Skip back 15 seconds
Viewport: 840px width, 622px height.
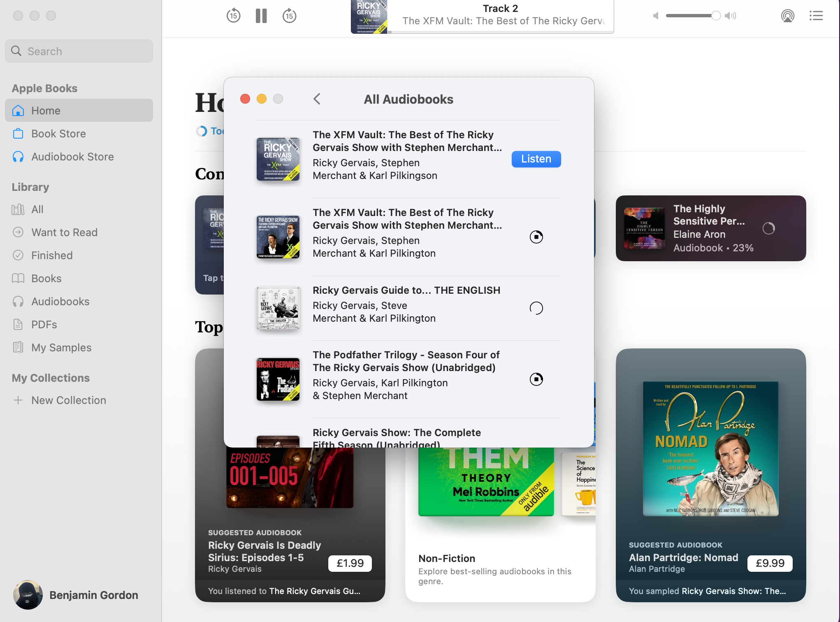tap(233, 16)
